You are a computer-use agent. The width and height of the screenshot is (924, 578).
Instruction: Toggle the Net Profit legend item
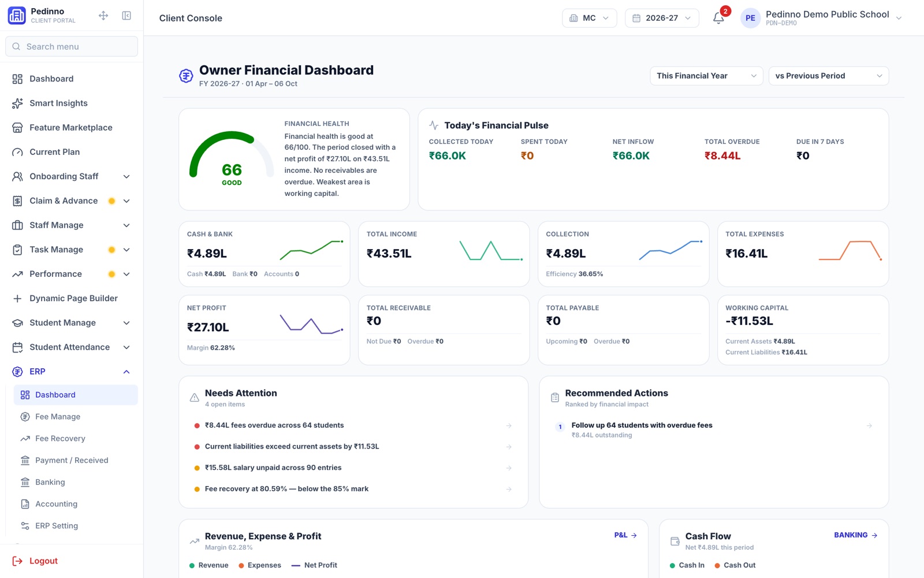[x=314, y=565]
